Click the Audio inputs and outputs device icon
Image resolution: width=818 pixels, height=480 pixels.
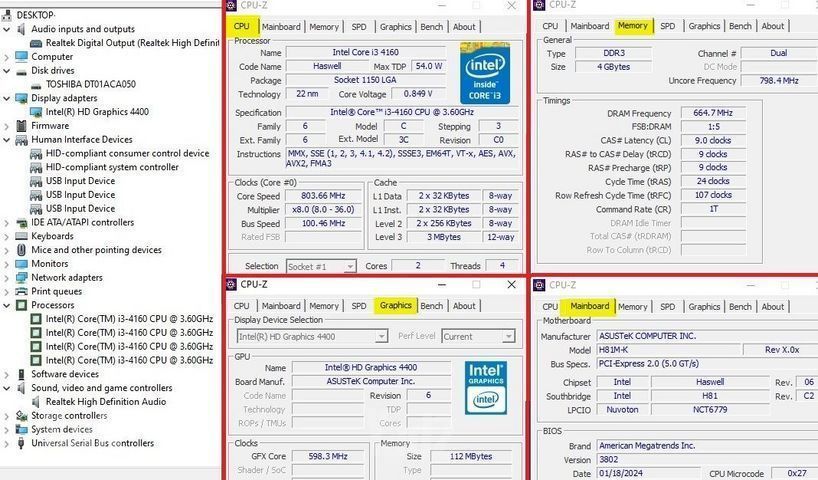(x=21, y=29)
